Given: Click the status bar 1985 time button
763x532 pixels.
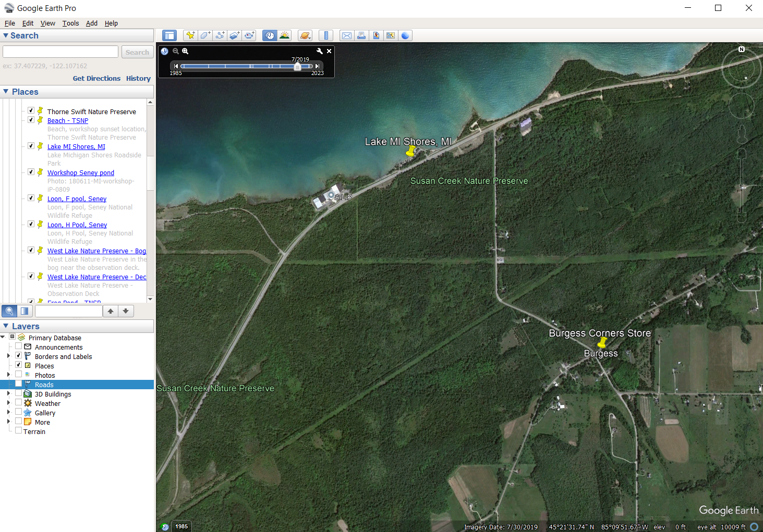Looking at the screenshot, I should point(181,526).
